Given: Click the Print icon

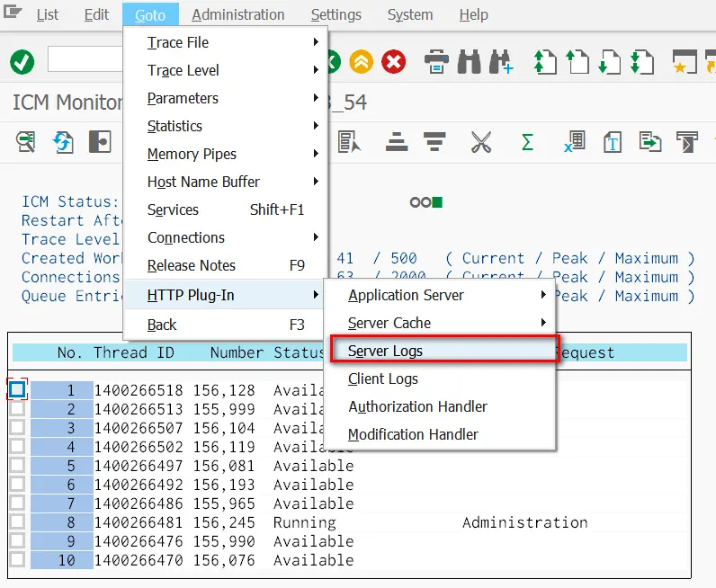Looking at the screenshot, I should 436,62.
